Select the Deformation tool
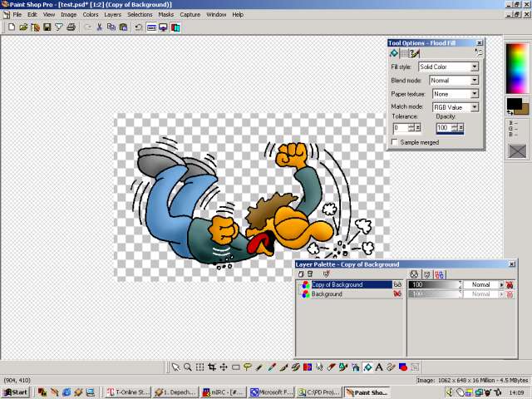 click(x=199, y=367)
